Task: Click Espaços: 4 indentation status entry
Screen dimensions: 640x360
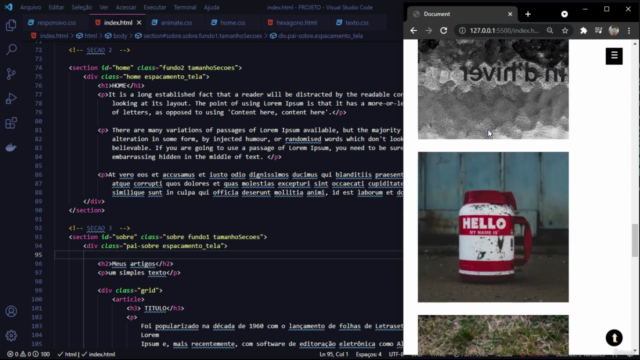Action: [369, 354]
